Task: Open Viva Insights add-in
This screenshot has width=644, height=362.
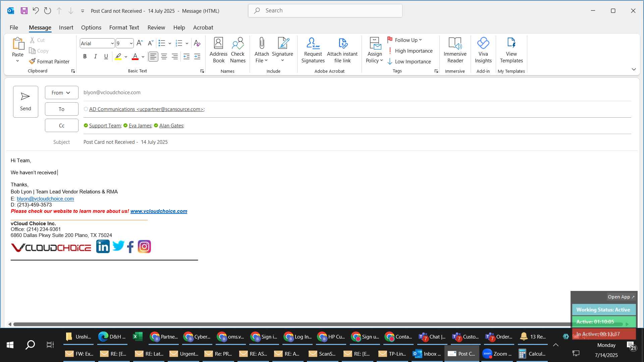Action: point(483,50)
